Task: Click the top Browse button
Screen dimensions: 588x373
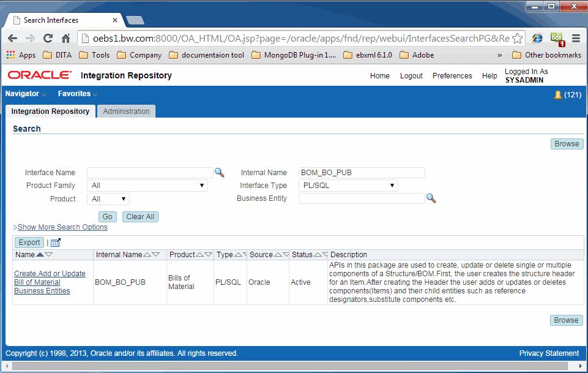Action: (567, 144)
